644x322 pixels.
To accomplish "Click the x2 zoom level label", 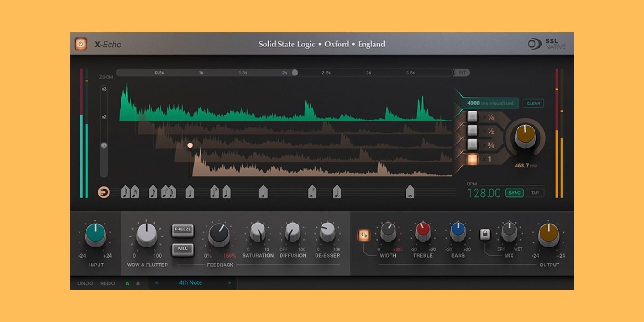I will pos(104,117).
